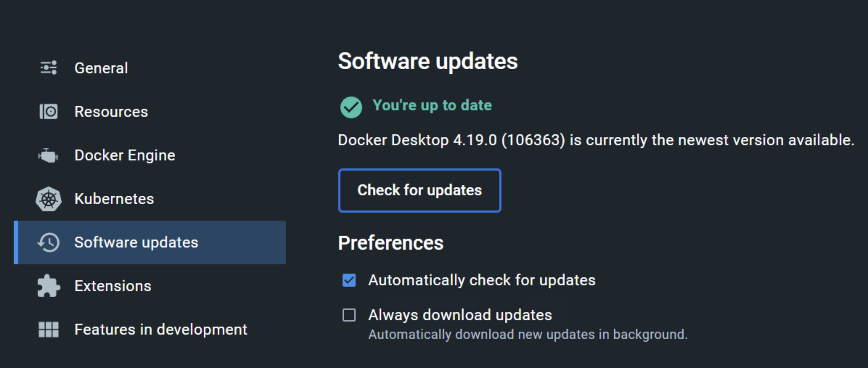
Task: Click the Features in development grid icon
Action: pos(49,330)
